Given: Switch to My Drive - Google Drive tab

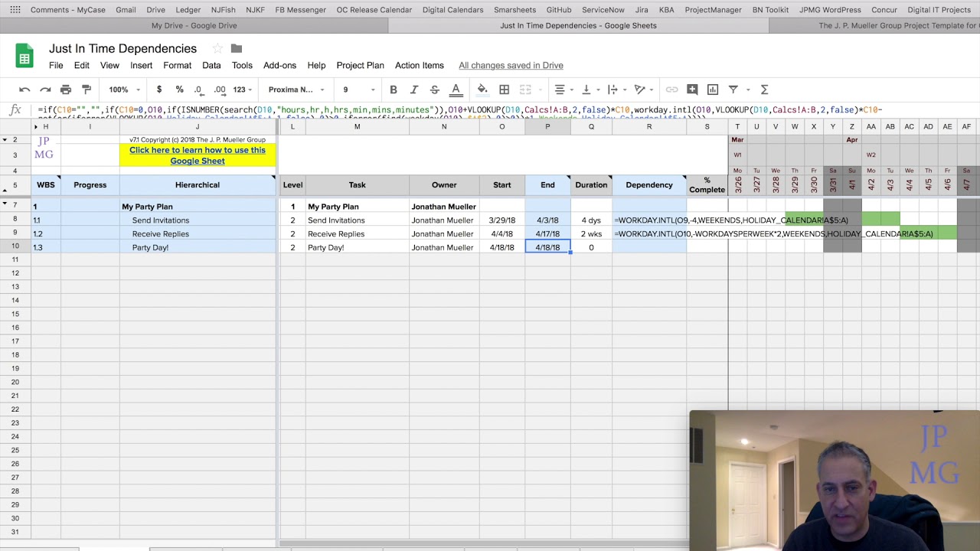Looking at the screenshot, I should pos(194,25).
